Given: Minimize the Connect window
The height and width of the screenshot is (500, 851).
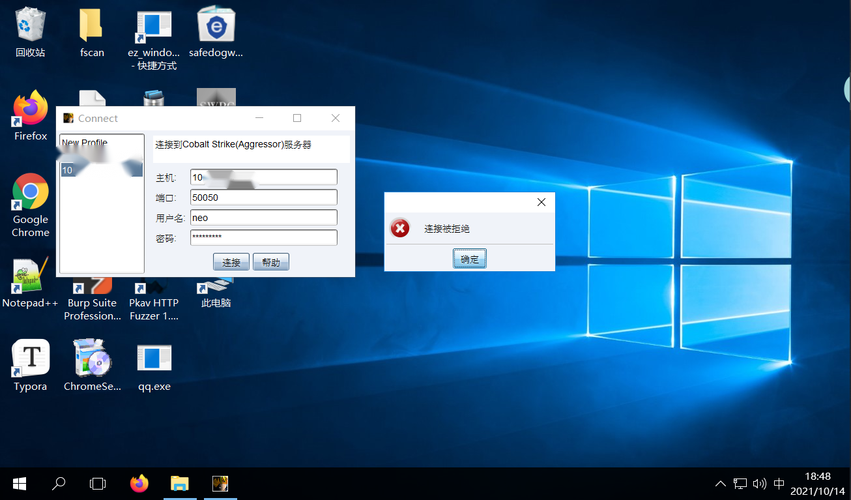Looking at the screenshot, I should pyautogui.click(x=259, y=118).
